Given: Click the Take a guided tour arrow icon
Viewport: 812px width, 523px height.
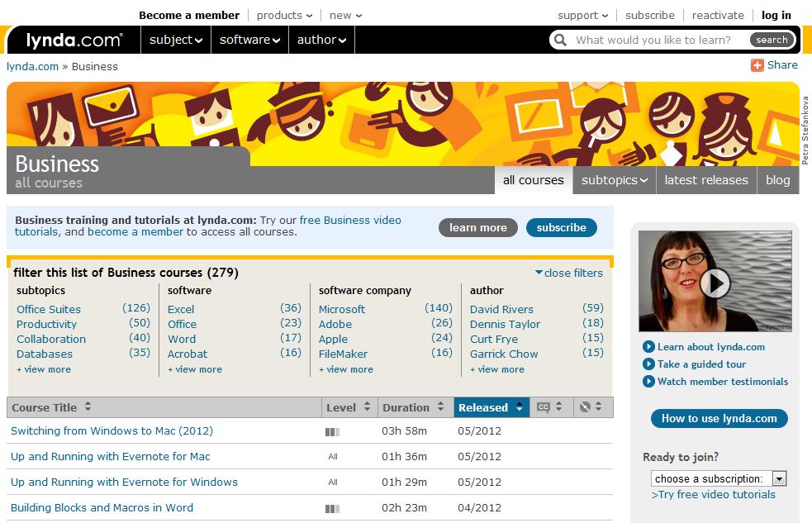Looking at the screenshot, I should (648, 364).
